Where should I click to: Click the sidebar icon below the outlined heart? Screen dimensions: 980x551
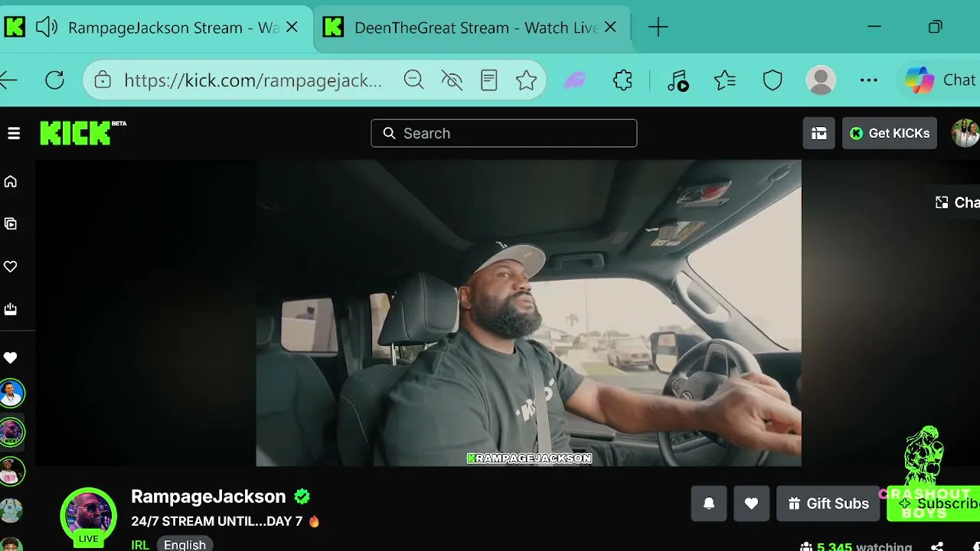[11, 309]
